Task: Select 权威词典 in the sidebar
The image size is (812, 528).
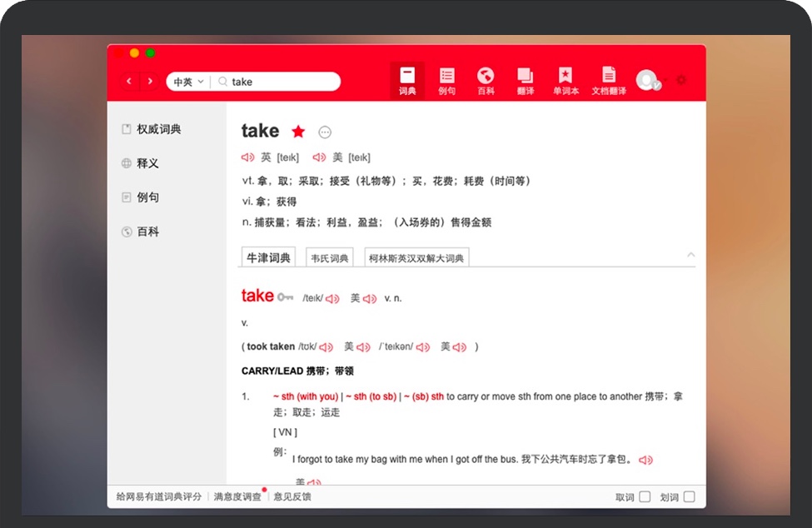Action: (158, 129)
